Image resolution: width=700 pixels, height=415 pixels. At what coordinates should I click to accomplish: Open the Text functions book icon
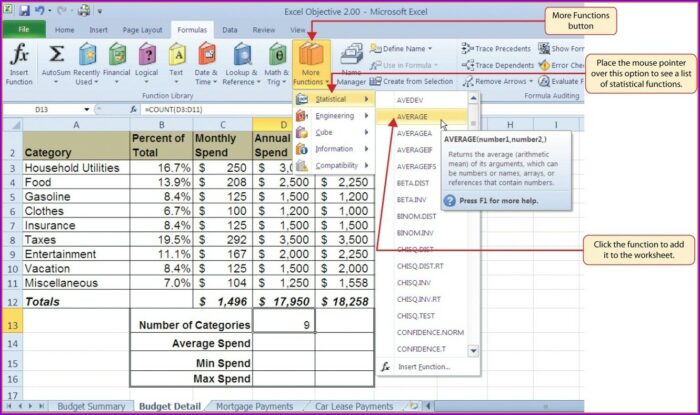[177, 54]
